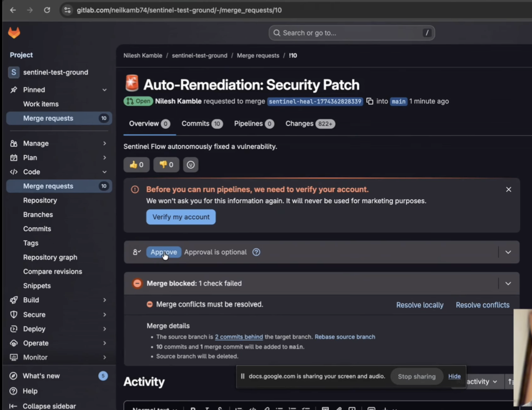Open the emoji reaction picker

pos(190,165)
